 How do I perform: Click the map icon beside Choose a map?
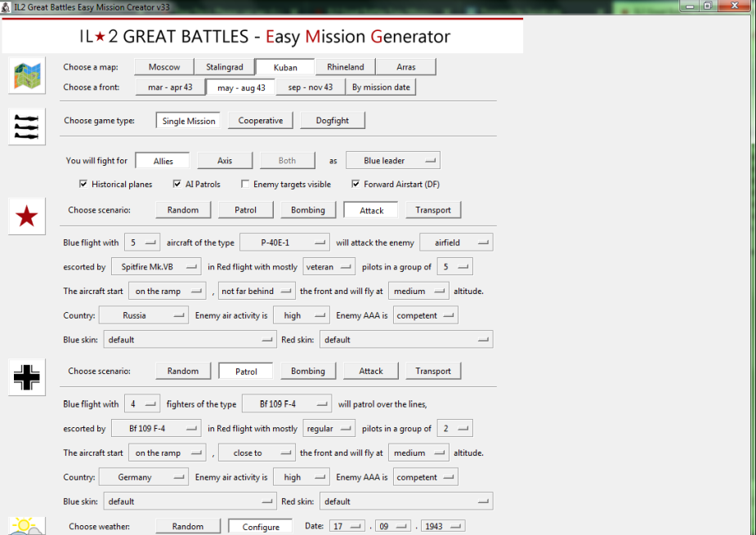point(27,75)
